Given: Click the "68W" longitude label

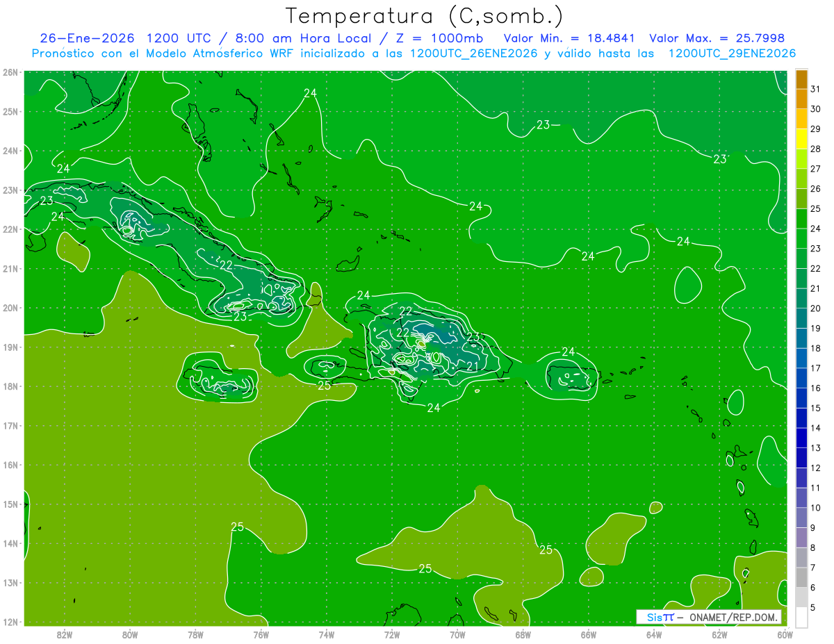Looking at the screenshot, I should click(x=523, y=634).
